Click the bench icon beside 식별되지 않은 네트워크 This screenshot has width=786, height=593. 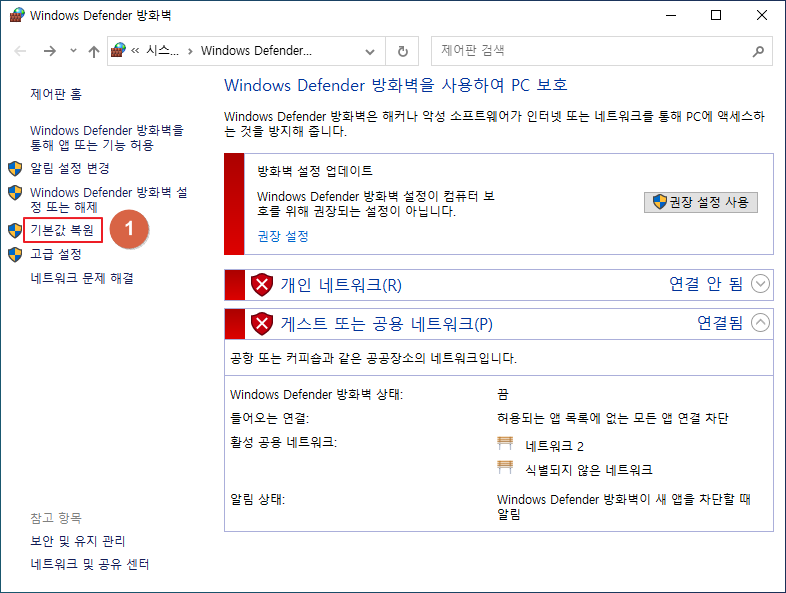click(x=505, y=467)
